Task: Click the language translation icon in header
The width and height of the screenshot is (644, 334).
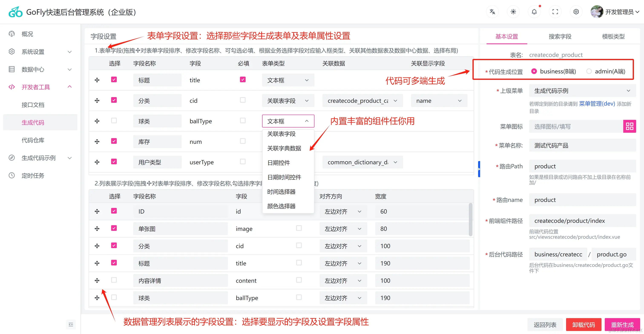Action: [x=492, y=12]
